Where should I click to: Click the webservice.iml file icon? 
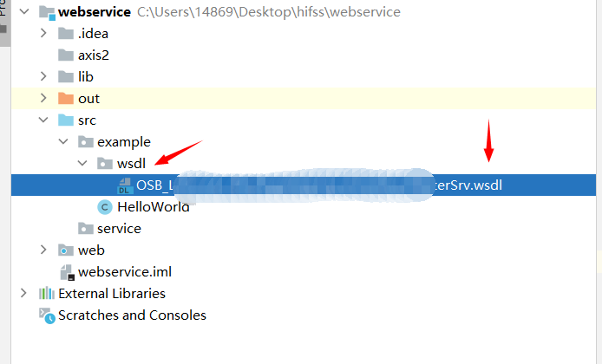click(x=66, y=272)
